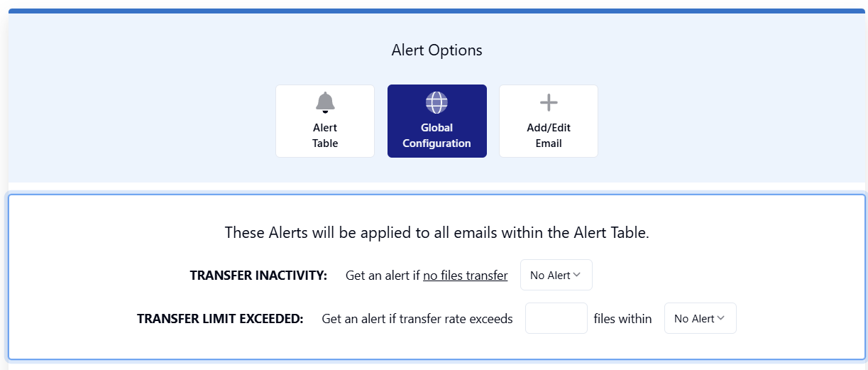
Task: Click 'Get an alert if transfer rate exceeds' text
Action: 417,319
